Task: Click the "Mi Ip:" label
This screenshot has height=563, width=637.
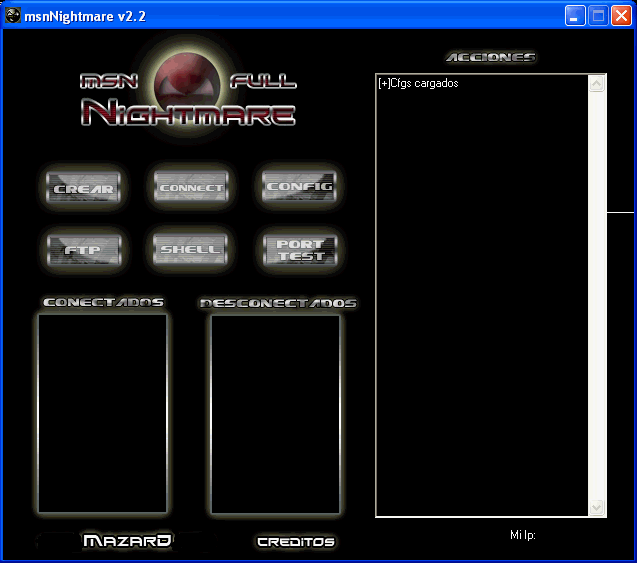Action: tap(522, 536)
